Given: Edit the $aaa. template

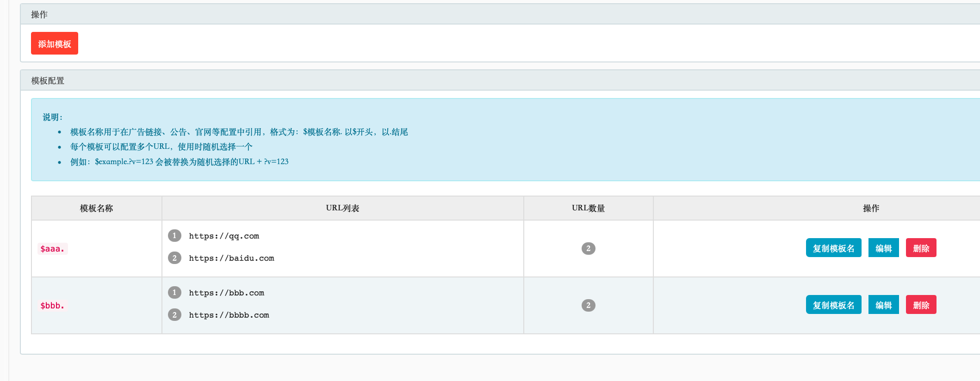Looking at the screenshot, I should tap(883, 248).
